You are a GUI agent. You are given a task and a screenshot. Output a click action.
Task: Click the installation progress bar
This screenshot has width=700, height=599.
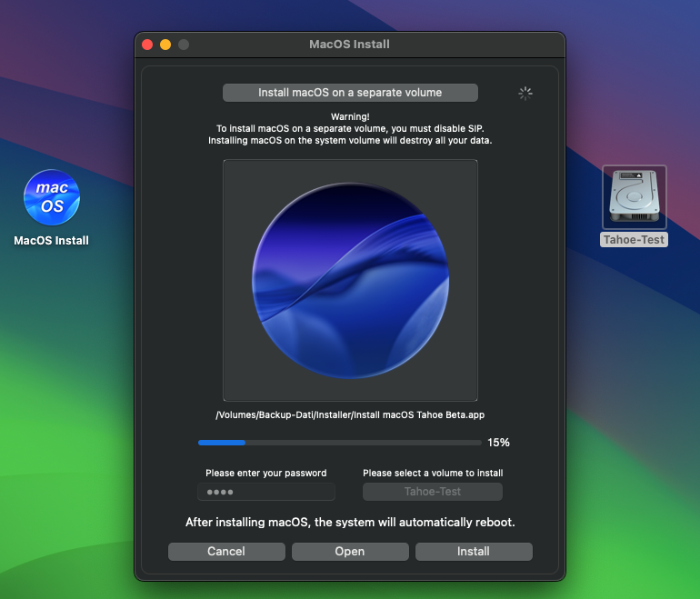[x=340, y=443]
